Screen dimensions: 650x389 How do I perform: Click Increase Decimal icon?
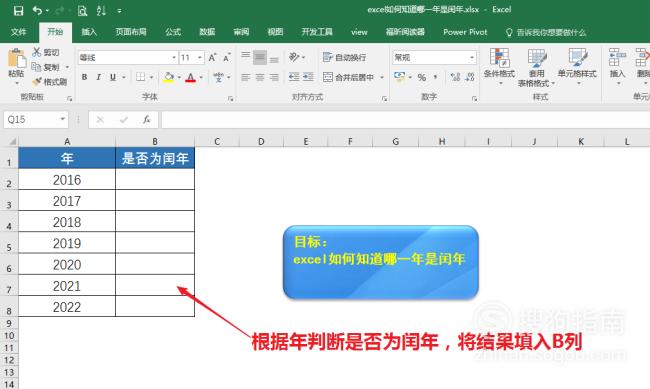pos(455,77)
